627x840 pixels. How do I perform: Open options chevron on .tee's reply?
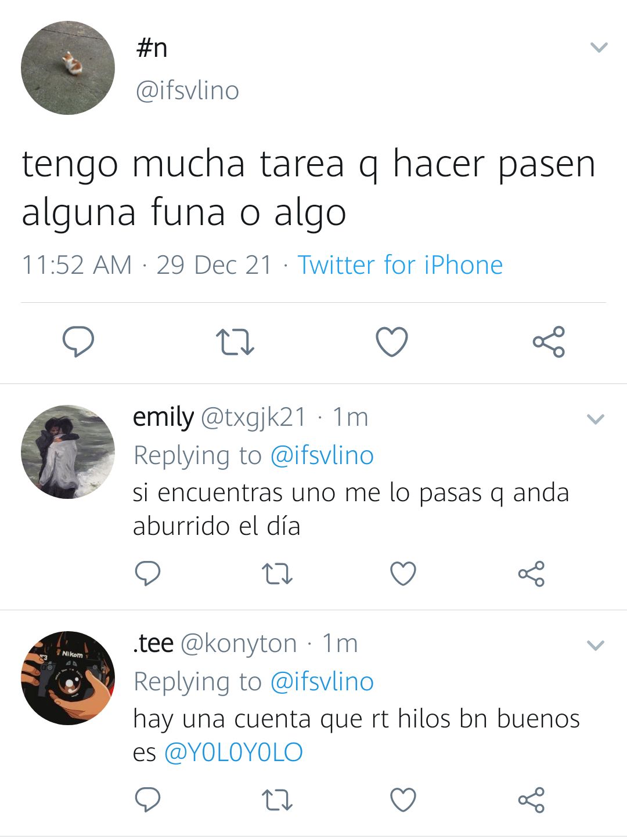(596, 645)
